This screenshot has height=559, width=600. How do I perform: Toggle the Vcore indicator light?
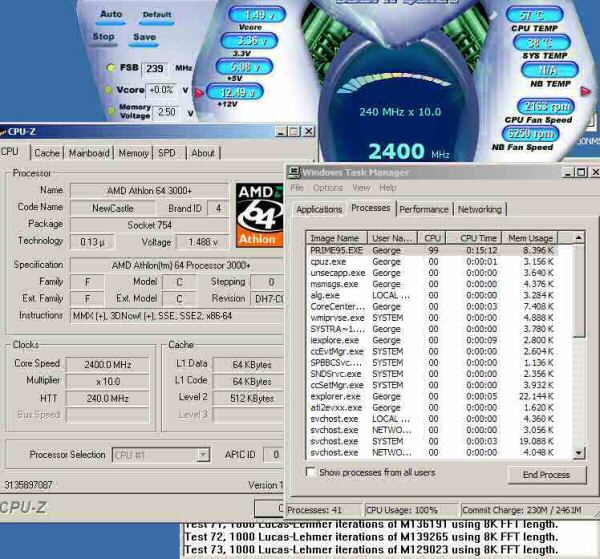[x=109, y=90]
